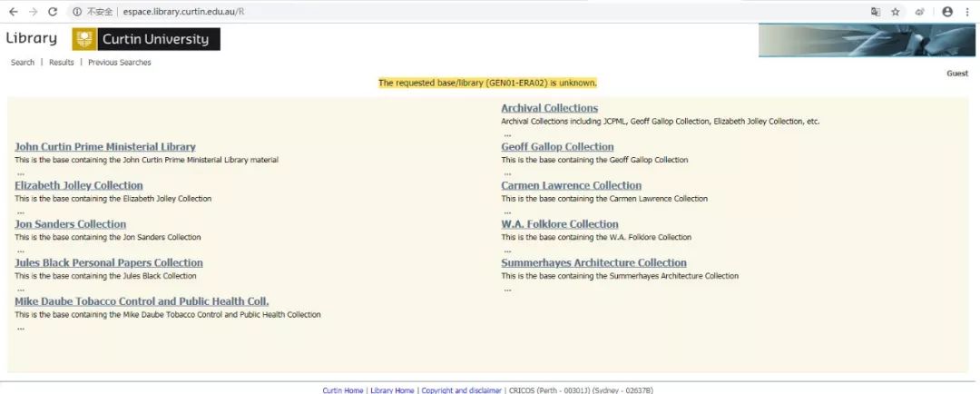The height and width of the screenshot is (394, 980).
Task: Click the Copyright and disclaimer footer link
Action: 461,390
